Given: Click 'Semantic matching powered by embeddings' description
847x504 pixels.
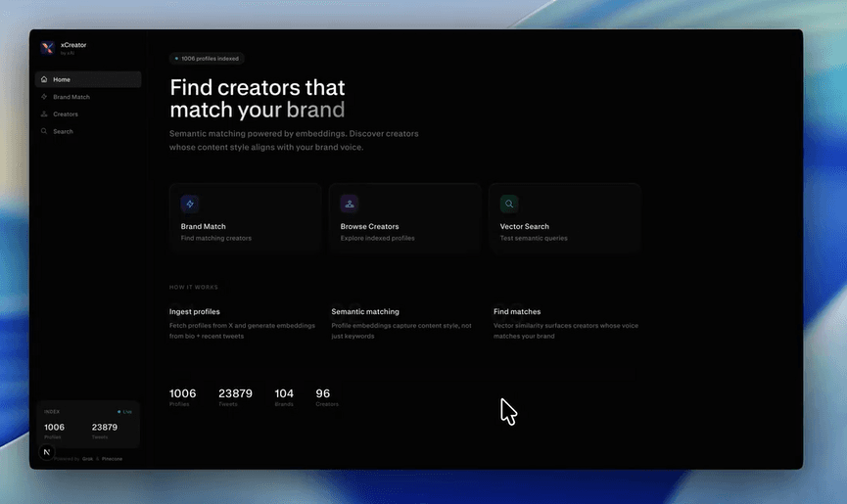Looking at the screenshot, I should (x=294, y=140).
